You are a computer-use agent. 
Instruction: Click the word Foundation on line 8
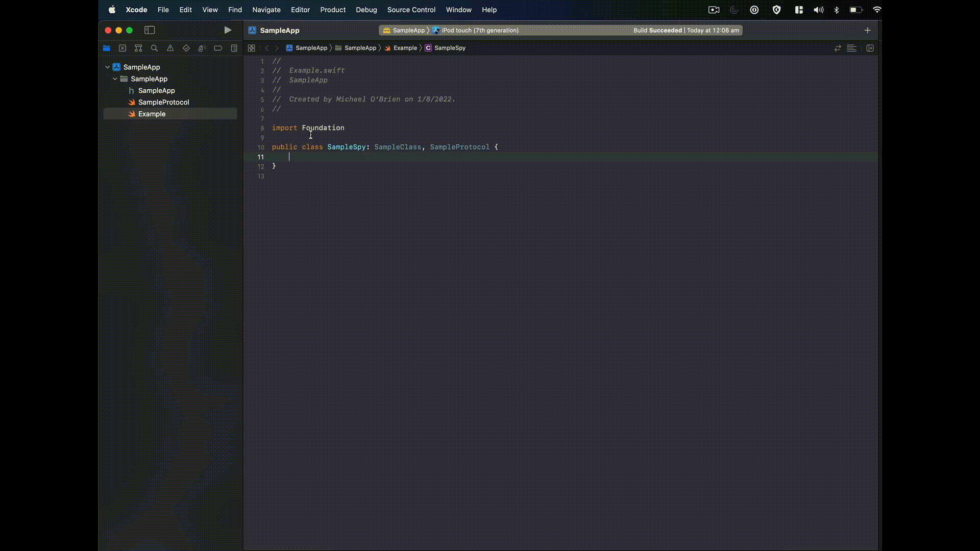(323, 128)
